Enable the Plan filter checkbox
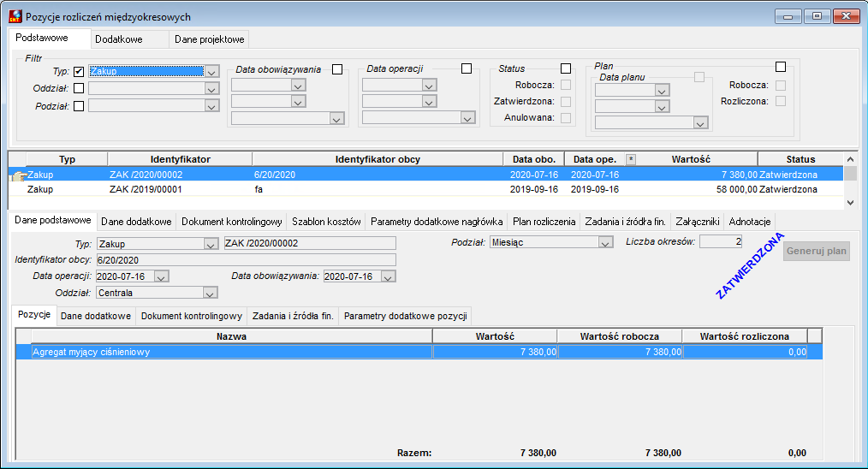 click(781, 67)
